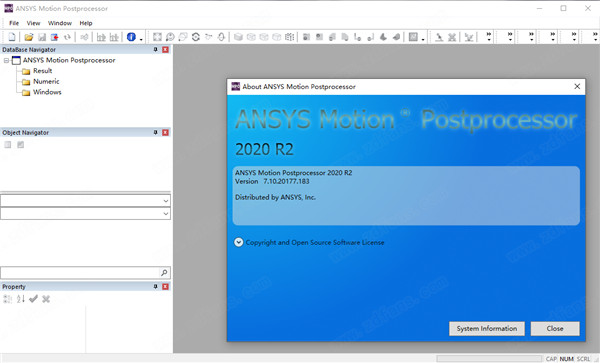Image resolution: width=600 pixels, height=363 pixels.
Task: Click the SCRL indicator in status bar
Action: [583, 359]
